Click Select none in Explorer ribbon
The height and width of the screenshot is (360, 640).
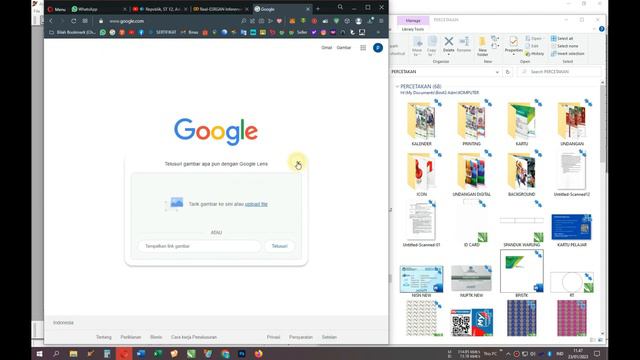[x=564, y=46]
